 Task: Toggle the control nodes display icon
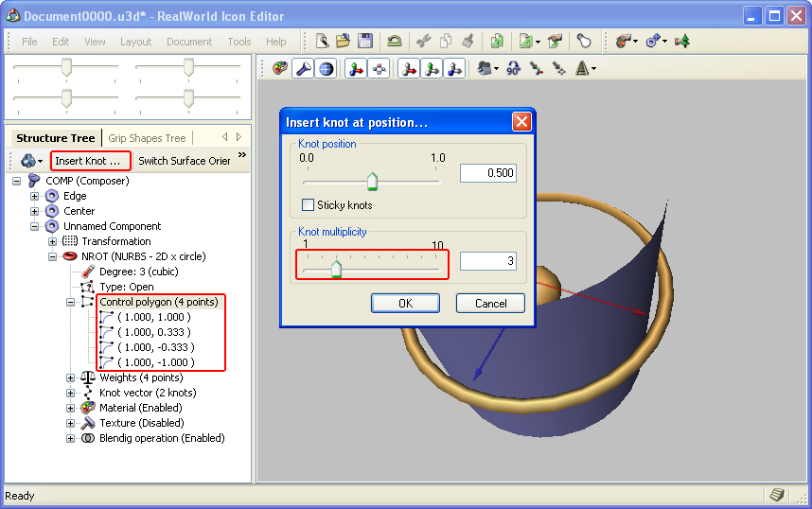click(x=380, y=68)
